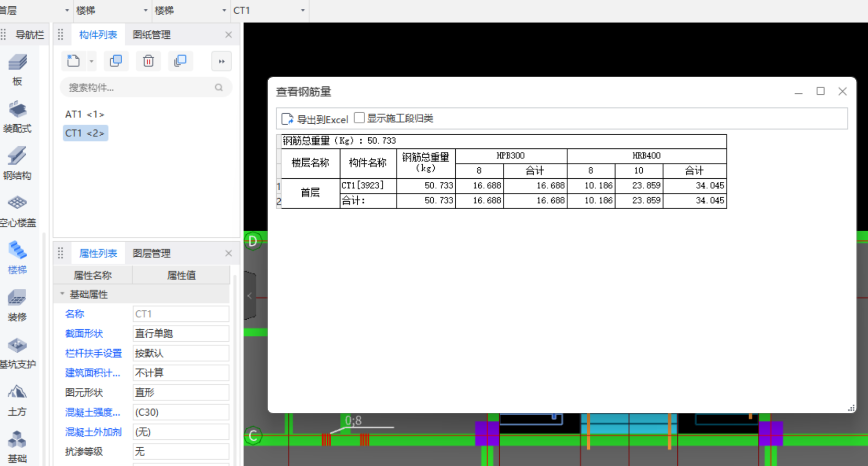
Task: Click the 截面形状 value 直行单跑
Action: click(181, 333)
